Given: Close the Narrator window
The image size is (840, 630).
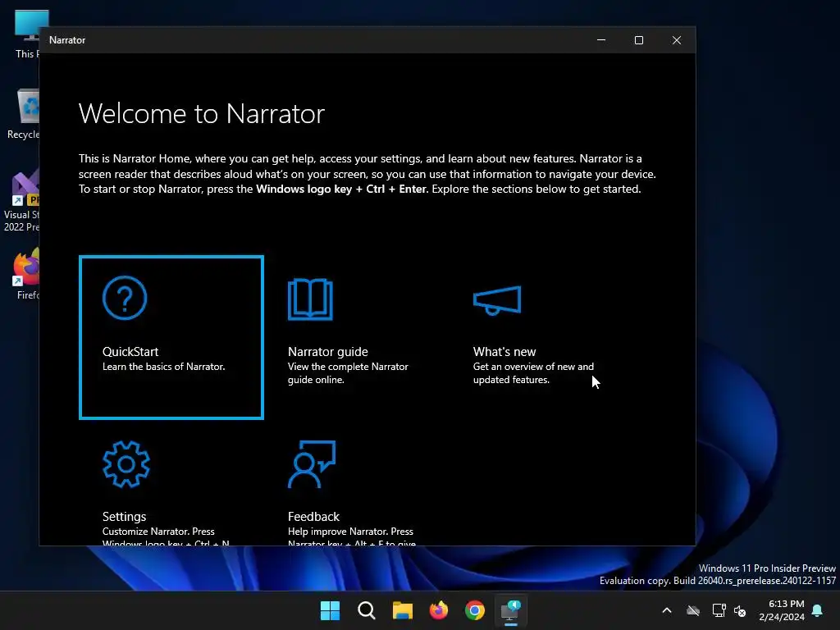Looking at the screenshot, I should (x=677, y=40).
